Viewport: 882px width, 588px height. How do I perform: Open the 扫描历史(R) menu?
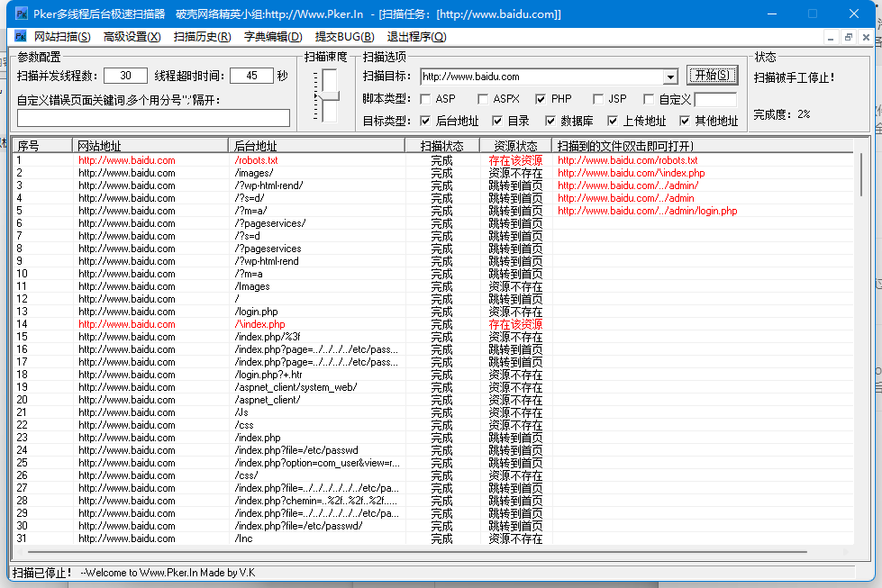point(202,37)
